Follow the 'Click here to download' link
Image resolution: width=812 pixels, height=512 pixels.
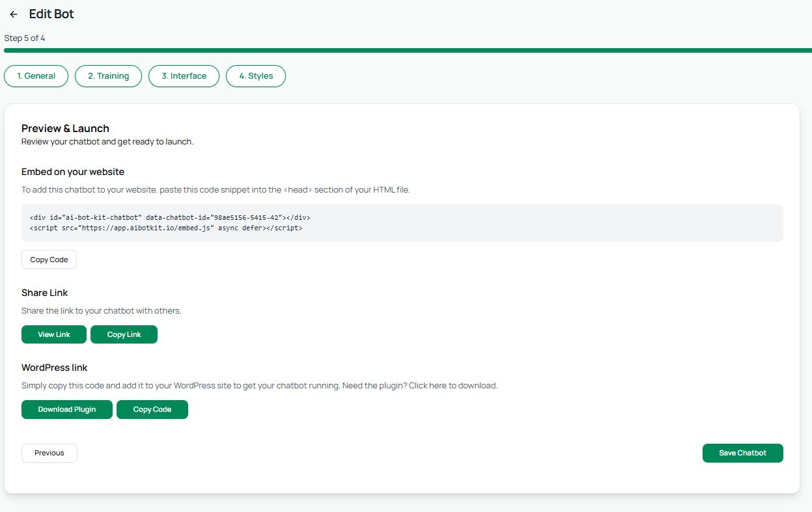pyautogui.click(x=453, y=386)
